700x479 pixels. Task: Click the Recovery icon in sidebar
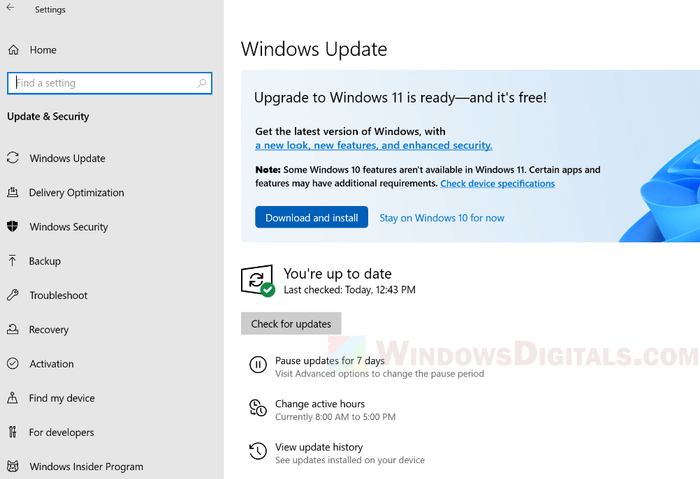tap(13, 329)
